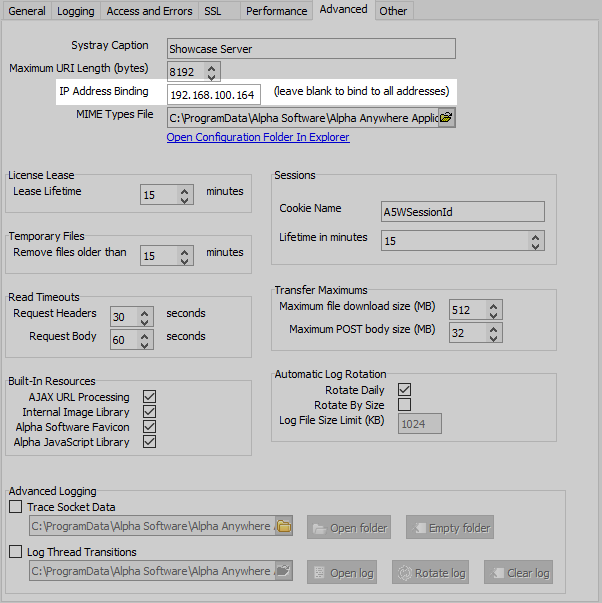Increase session Lifetime in minutes up arrow
Viewport: 602px width, 603px height.
(x=535, y=237)
